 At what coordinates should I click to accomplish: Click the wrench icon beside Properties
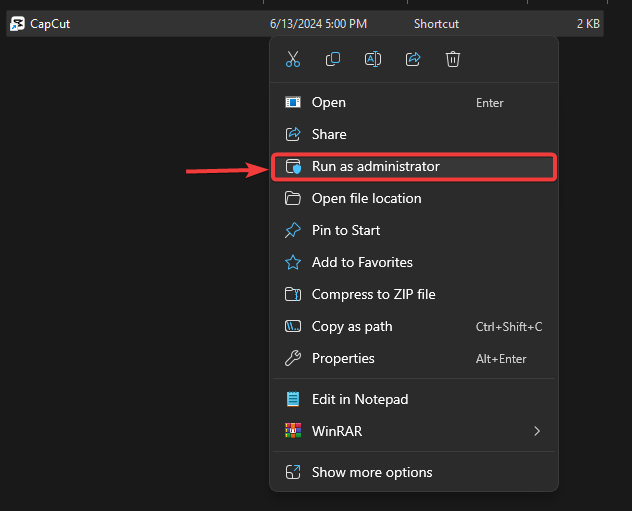pyautogui.click(x=293, y=358)
